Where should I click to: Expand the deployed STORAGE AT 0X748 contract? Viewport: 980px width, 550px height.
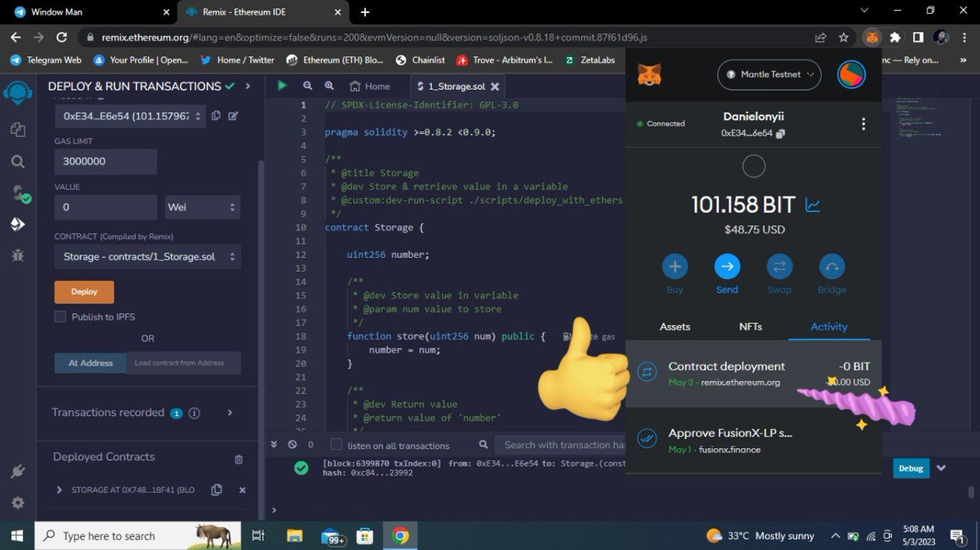point(59,490)
